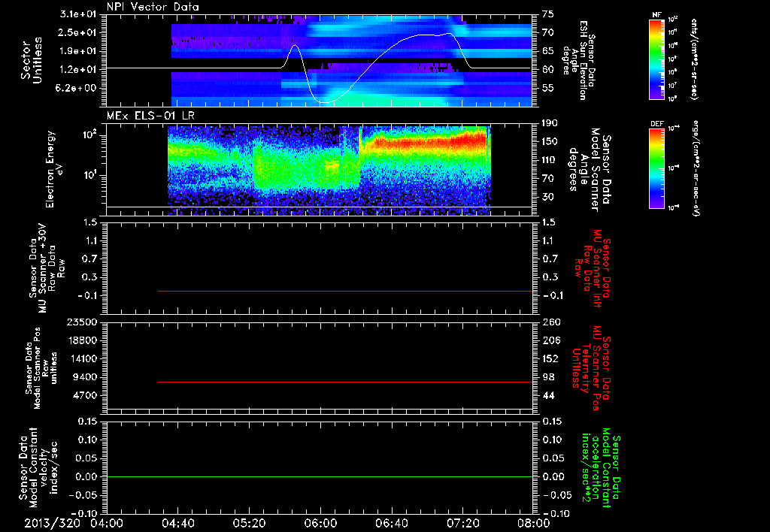Select the 'MEx ELS-01 LR' panel title
The height and width of the screenshot is (532, 770).
(150, 116)
